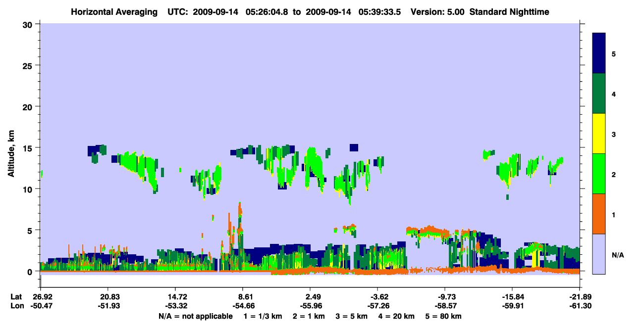
Task: Click the y-axis tick label 20
Action: [28, 106]
